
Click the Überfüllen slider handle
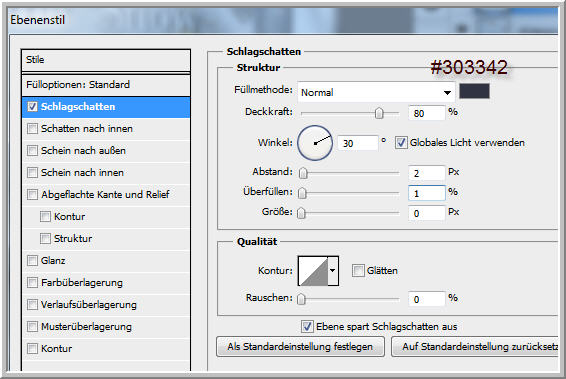302,193
